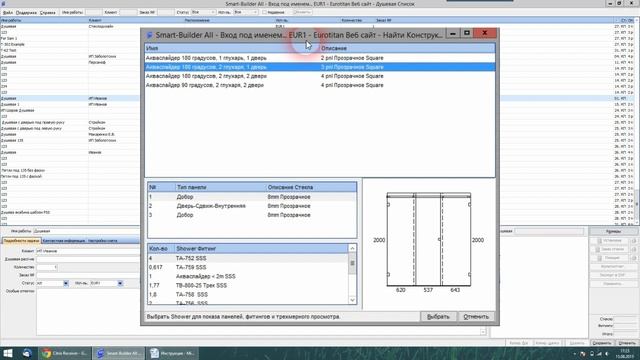Open Windows Start button

7,353
